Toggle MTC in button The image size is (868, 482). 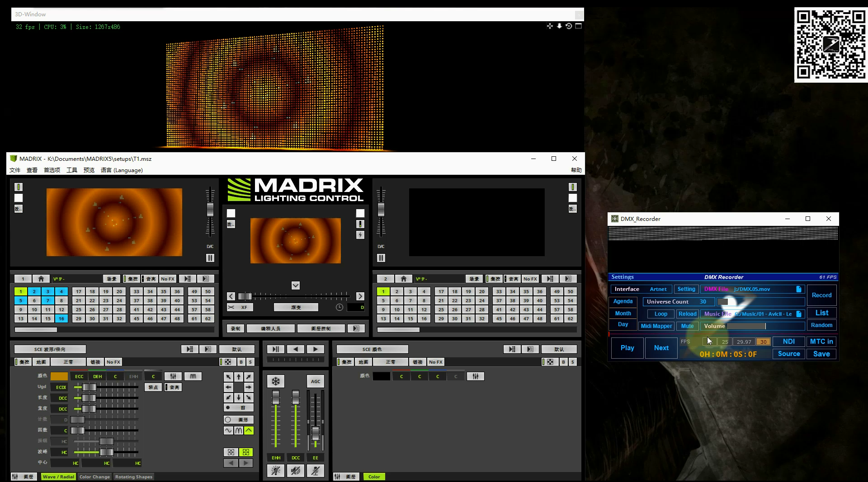[x=821, y=342]
